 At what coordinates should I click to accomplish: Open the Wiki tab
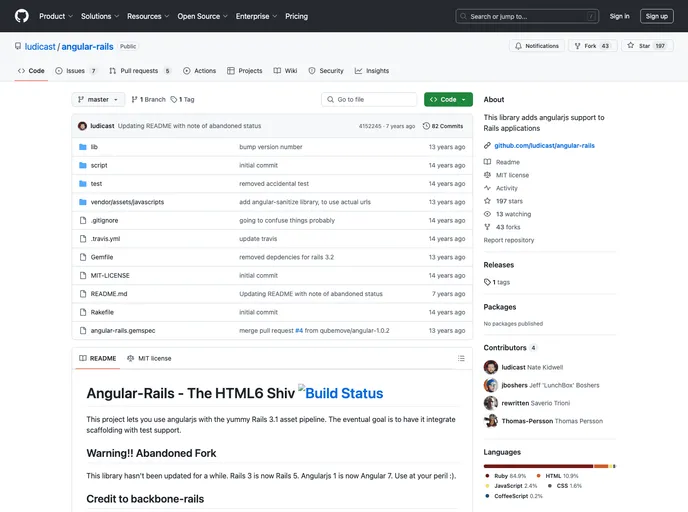(x=286, y=71)
